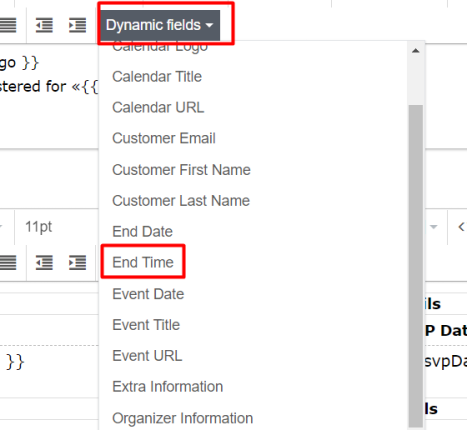Choose Organizer Information field
This screenshot has height=430, width=467.
[182, 418]
